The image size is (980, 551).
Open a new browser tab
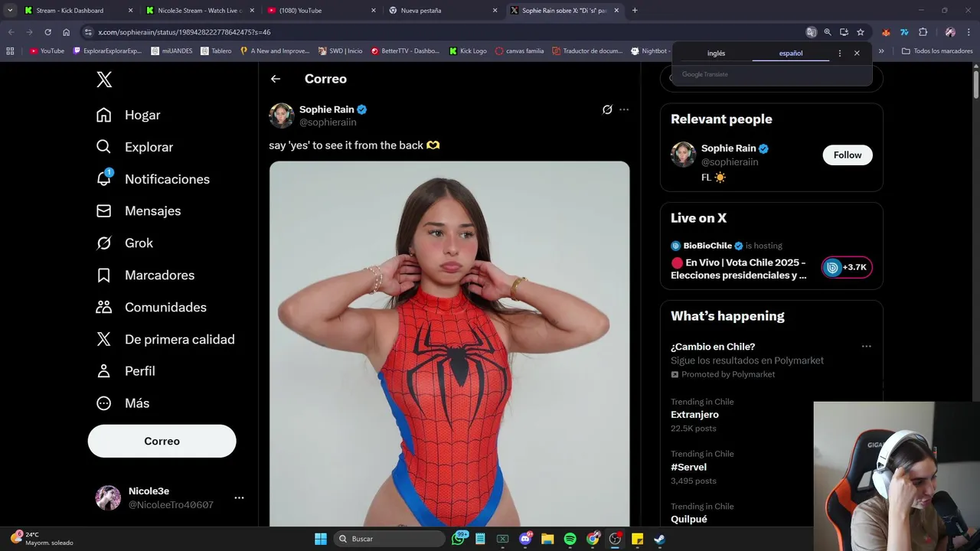(635, 11)
